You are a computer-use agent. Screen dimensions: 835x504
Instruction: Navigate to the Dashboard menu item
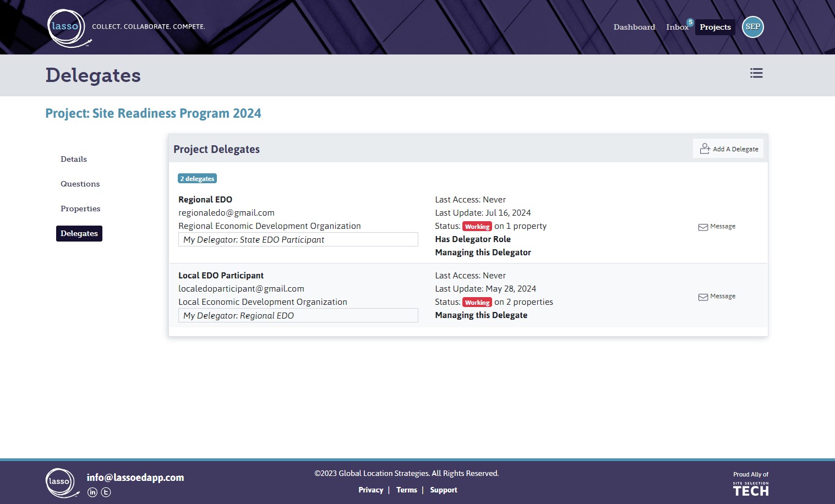tap(634, 26)
